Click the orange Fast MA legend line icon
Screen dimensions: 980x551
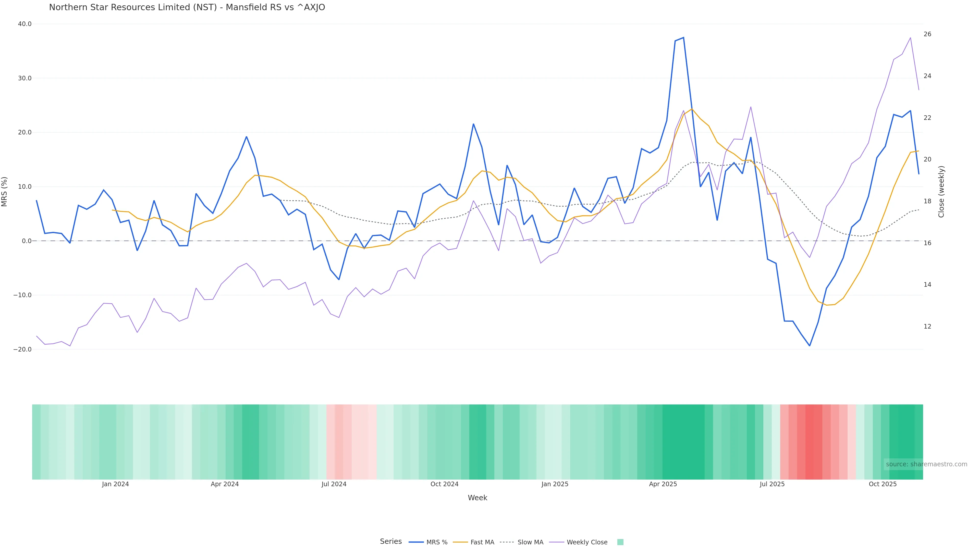point(460,542)
